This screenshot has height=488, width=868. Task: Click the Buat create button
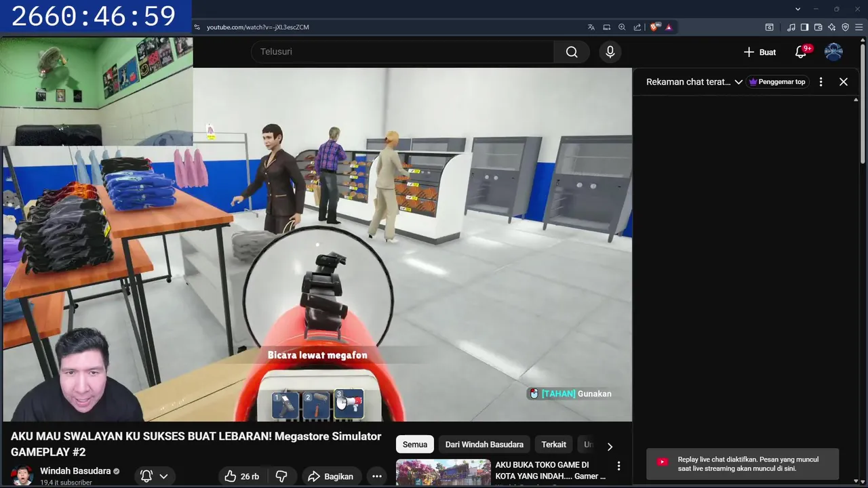click(x=759, y=52)
